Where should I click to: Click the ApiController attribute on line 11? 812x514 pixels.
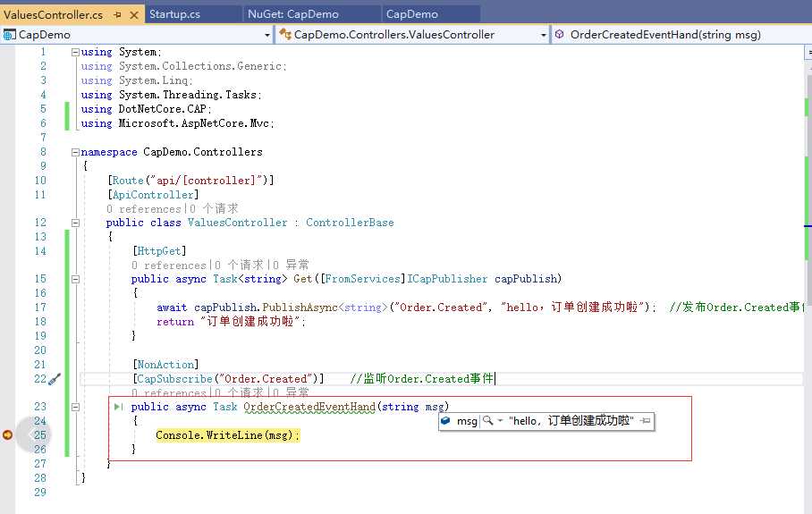pyautogui.click(x=153, y=195)
